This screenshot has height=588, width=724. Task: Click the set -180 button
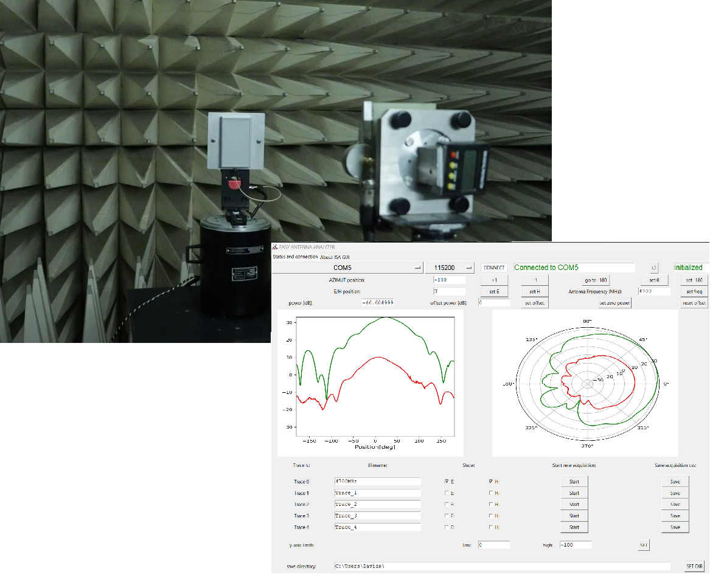coord(694,280)
